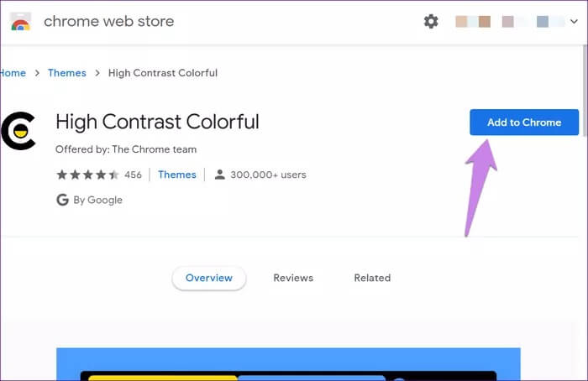
Task: Switch to the Related tab
Action: click(x=372, y=278)
